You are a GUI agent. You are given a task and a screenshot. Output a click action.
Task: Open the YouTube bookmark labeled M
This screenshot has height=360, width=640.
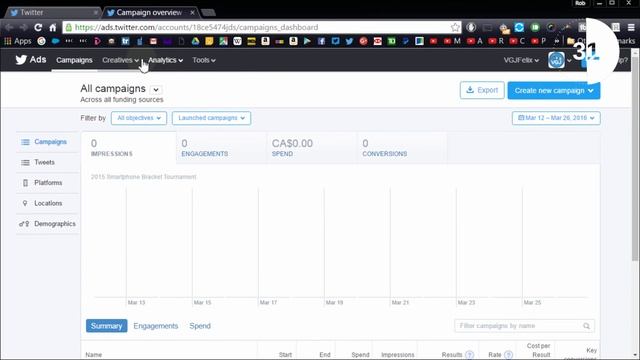pyautogui.click(x=452, y=41)
